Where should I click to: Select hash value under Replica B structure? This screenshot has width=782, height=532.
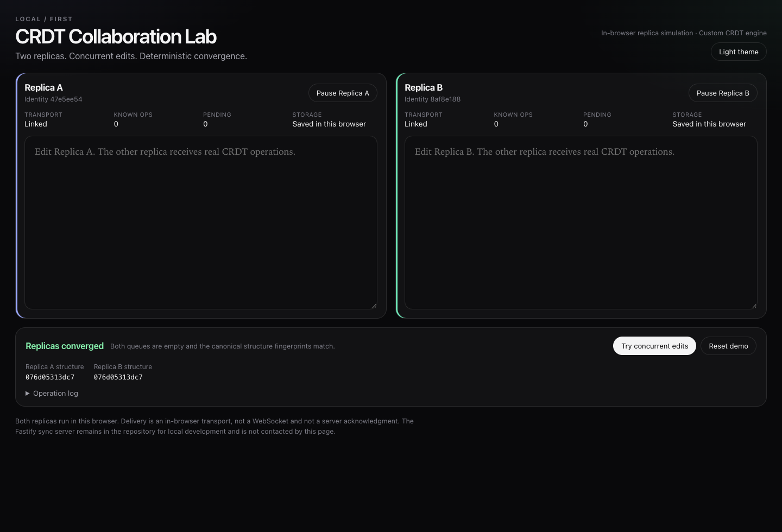118,377
